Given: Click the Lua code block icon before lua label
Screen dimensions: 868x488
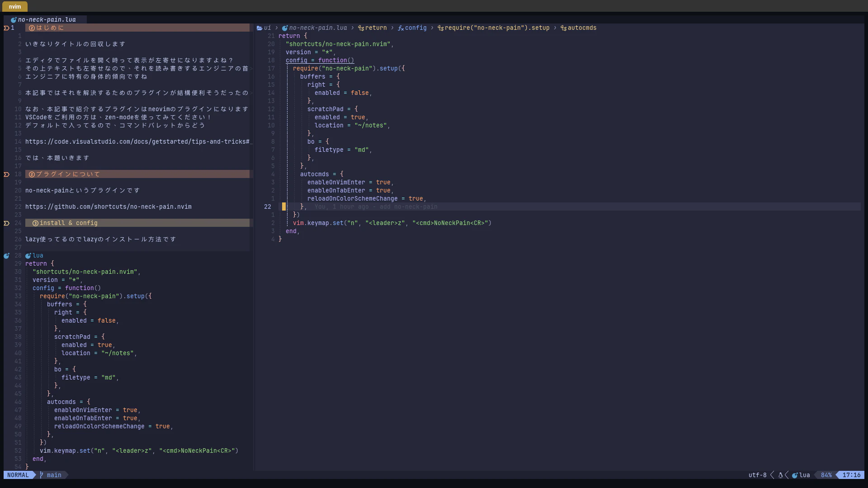Looking at the screenshot, I should tap(28, 256).
